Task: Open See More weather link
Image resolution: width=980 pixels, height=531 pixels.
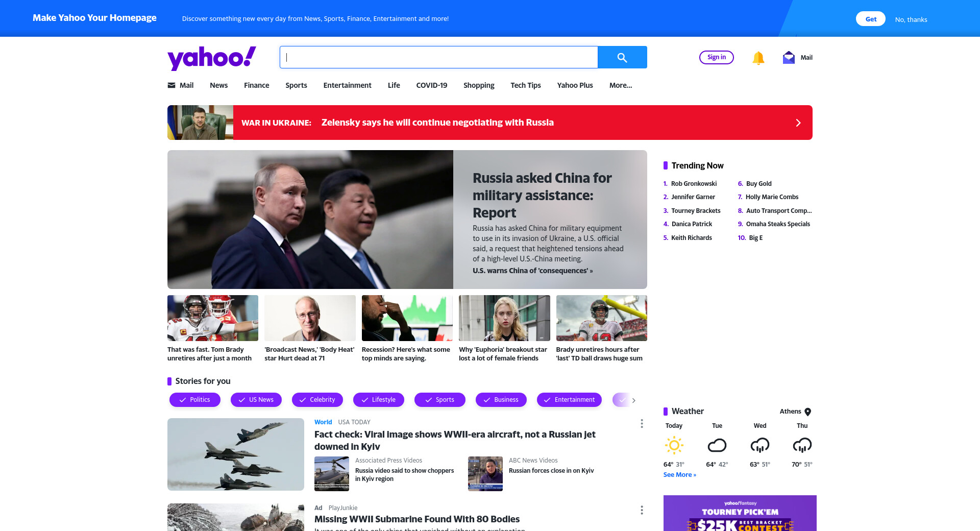Action: click(679, 475)
